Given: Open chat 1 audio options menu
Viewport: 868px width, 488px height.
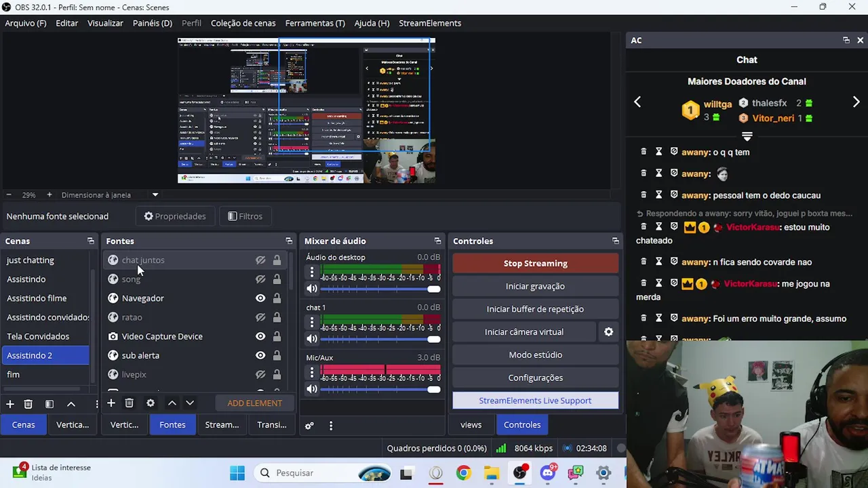Looking at the screenshot, I should point(312,322).
